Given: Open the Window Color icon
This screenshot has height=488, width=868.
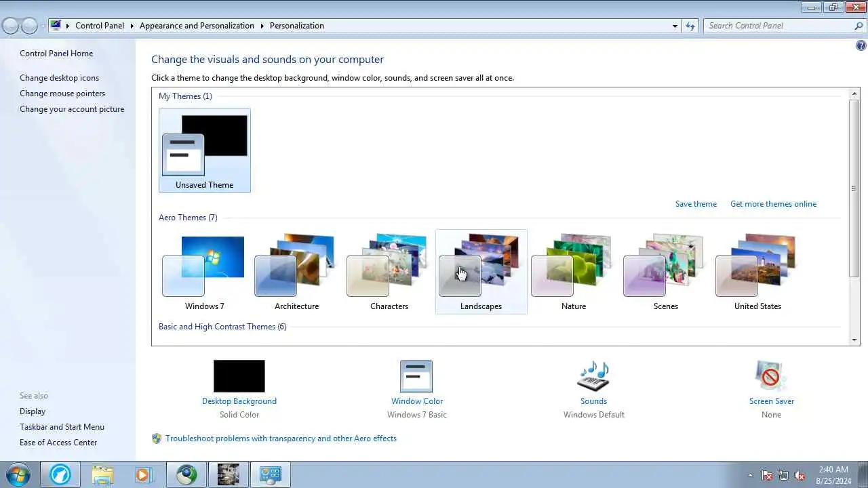Looking at the screenshot, I should pos(416,375).
